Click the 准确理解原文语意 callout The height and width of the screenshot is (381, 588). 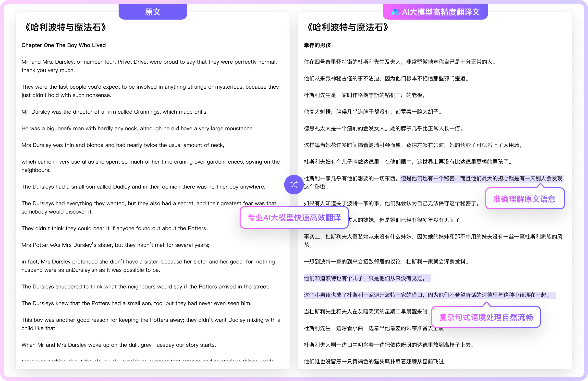pos(525,199)
